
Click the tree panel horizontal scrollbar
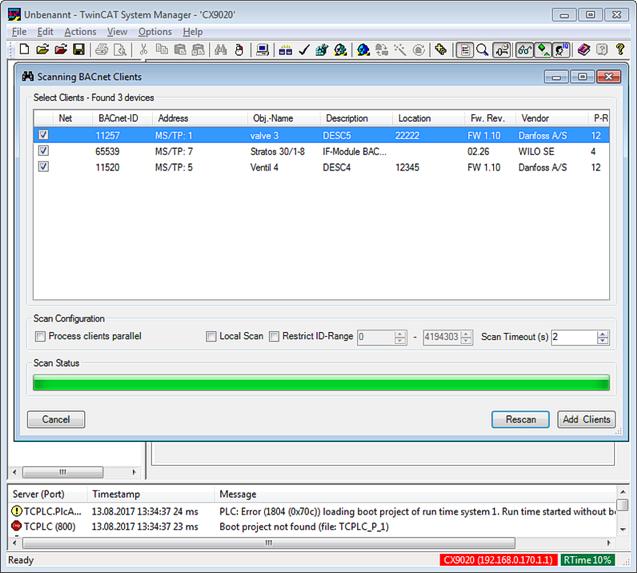coord(63,472)
